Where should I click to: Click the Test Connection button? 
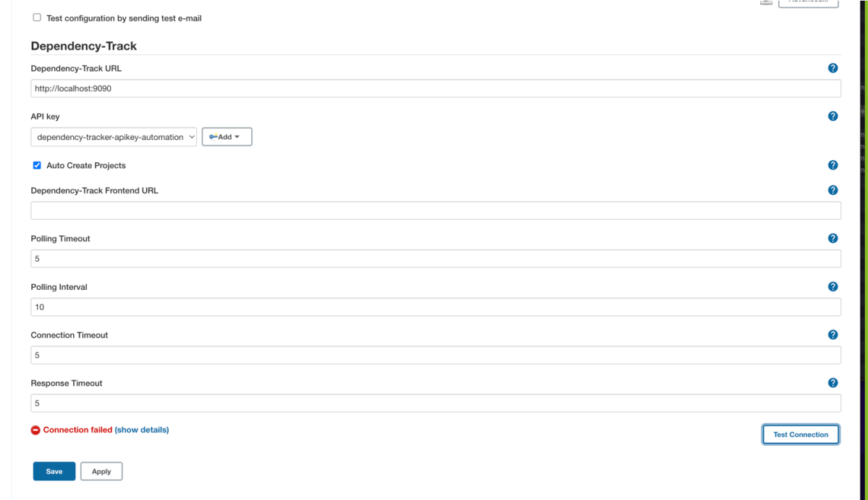click(801, 435)
